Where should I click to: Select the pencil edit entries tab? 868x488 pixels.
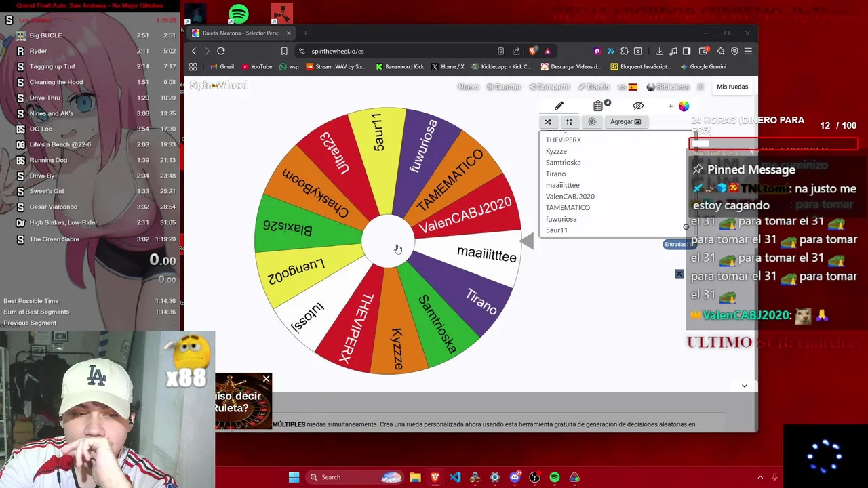[x=559, y=106]
